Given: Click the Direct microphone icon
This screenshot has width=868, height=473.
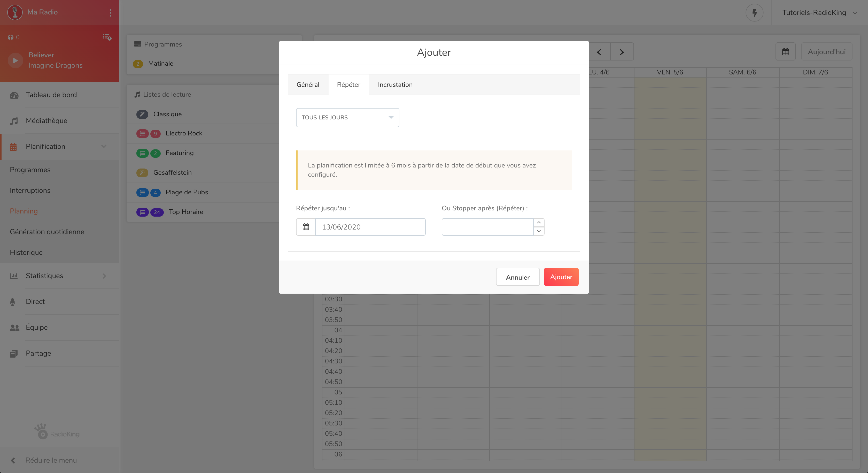Looking at the screenshot, I should point(12,302).
